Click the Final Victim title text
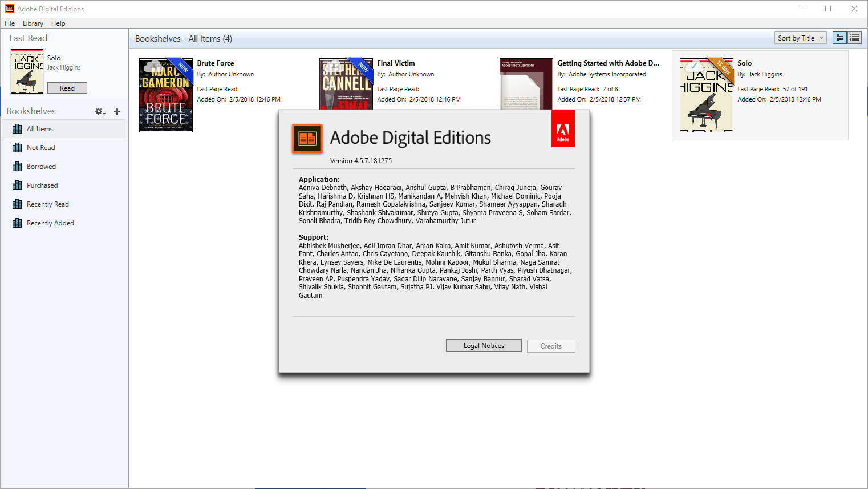Viewport: 868px width, 489px height. pos(396,63)
